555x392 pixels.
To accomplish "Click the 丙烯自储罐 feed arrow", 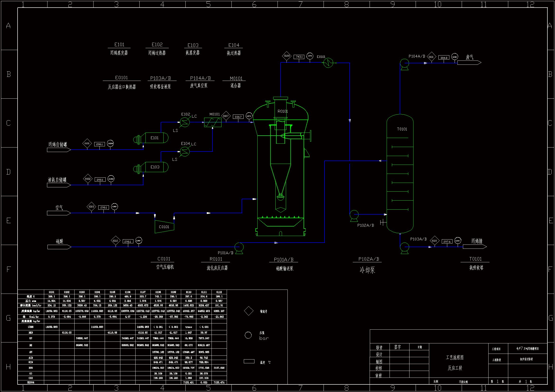I will [x=59, y=150].
